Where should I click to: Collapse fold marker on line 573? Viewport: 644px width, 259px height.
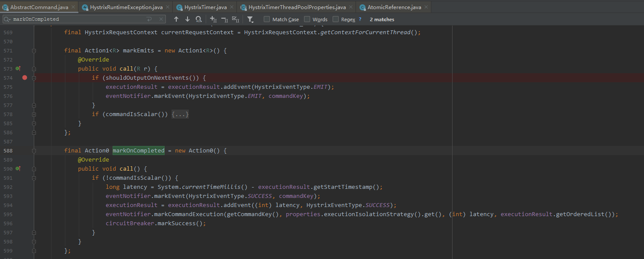[34, 69]
